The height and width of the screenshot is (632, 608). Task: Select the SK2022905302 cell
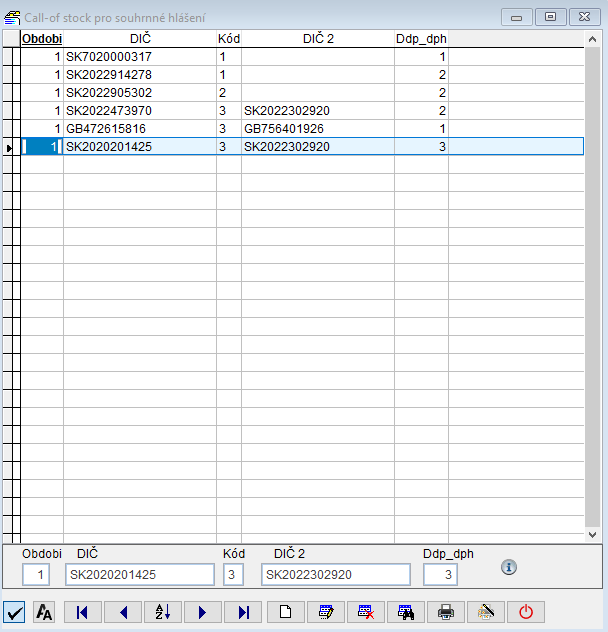[x=140, y=93]
